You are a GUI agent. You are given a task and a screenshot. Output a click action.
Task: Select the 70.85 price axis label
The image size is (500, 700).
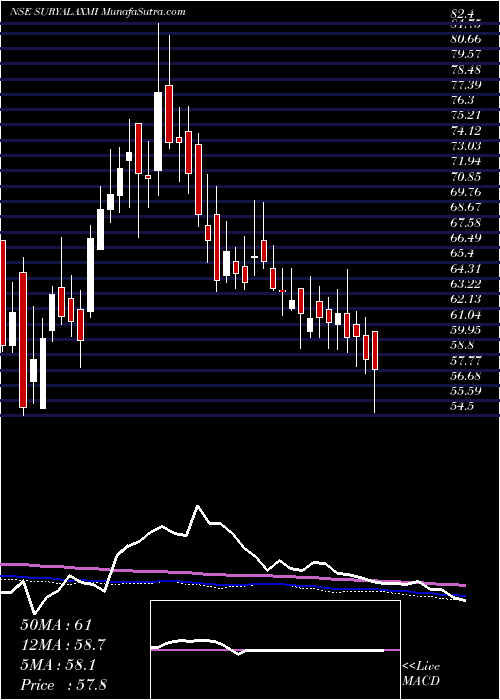pos(466,176)
